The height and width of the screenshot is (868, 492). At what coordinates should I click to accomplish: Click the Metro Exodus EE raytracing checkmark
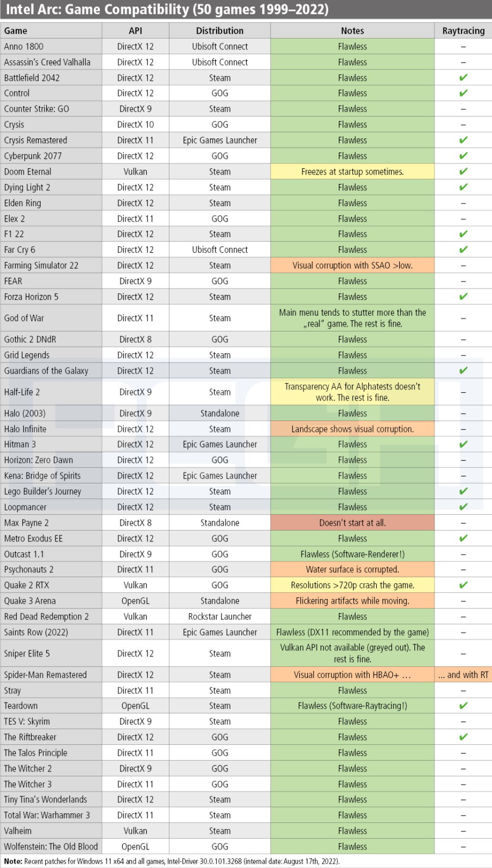point(463,538)
